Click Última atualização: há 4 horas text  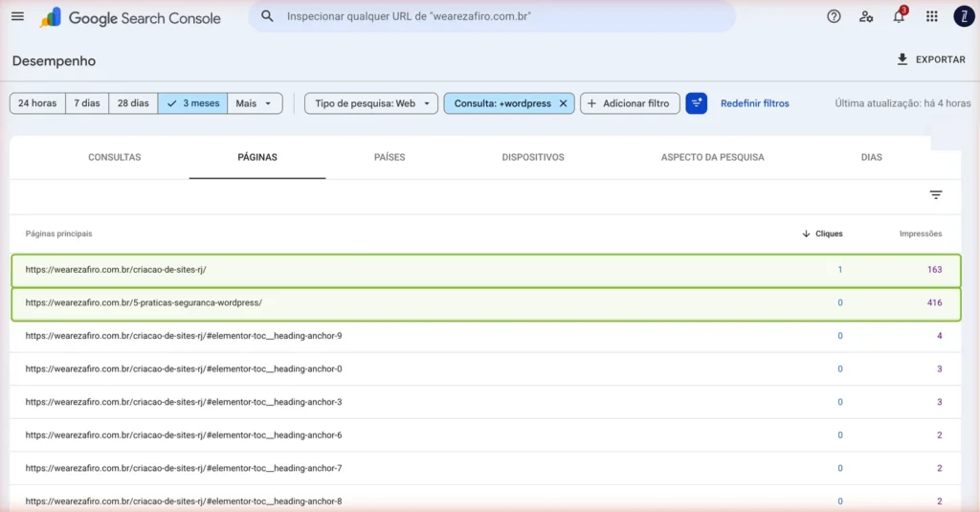(x=902, y=103)
